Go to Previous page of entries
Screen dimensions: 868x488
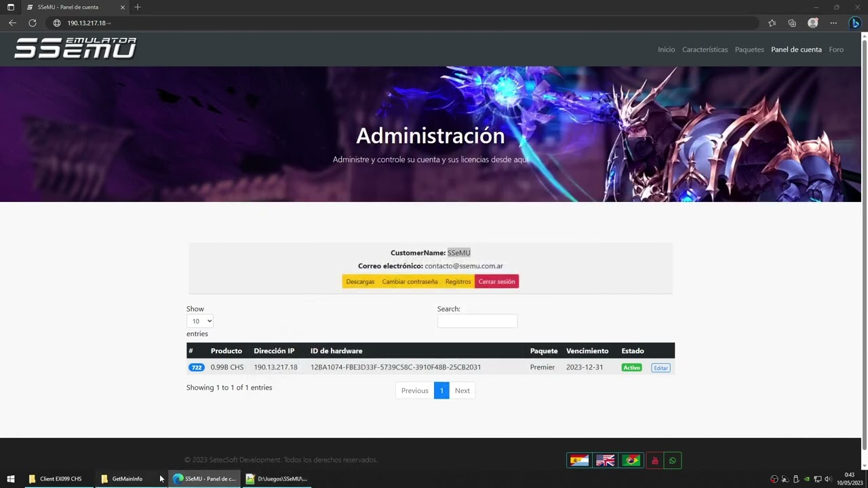tap(414, 390)
